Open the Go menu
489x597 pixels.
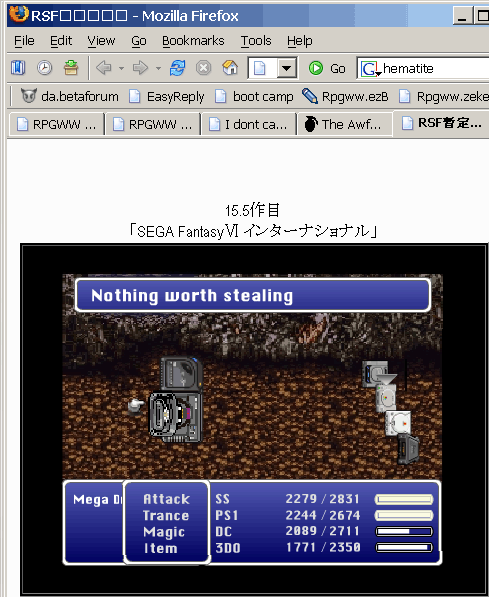tap(139, 40)
